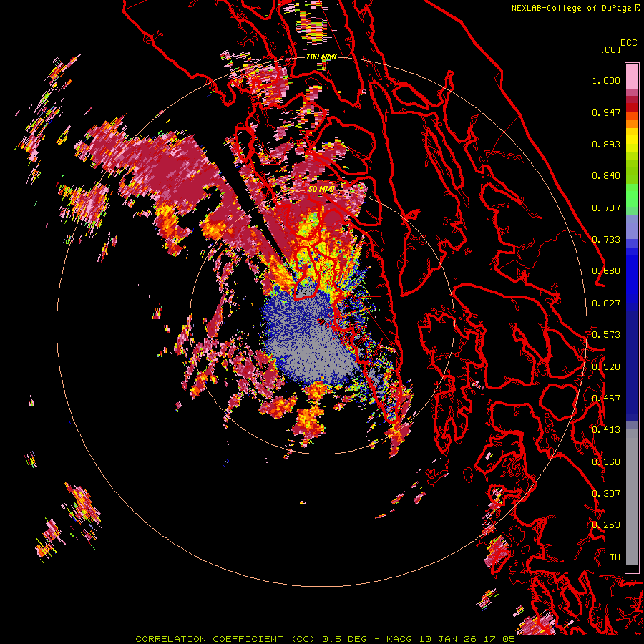Select the 0.680 scale value

(606, 271)
